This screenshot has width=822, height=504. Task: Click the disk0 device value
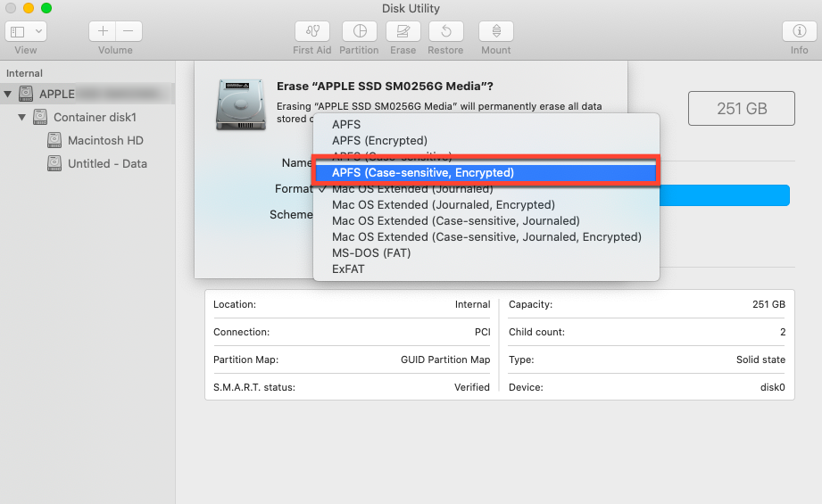click(x=773, y=387)
